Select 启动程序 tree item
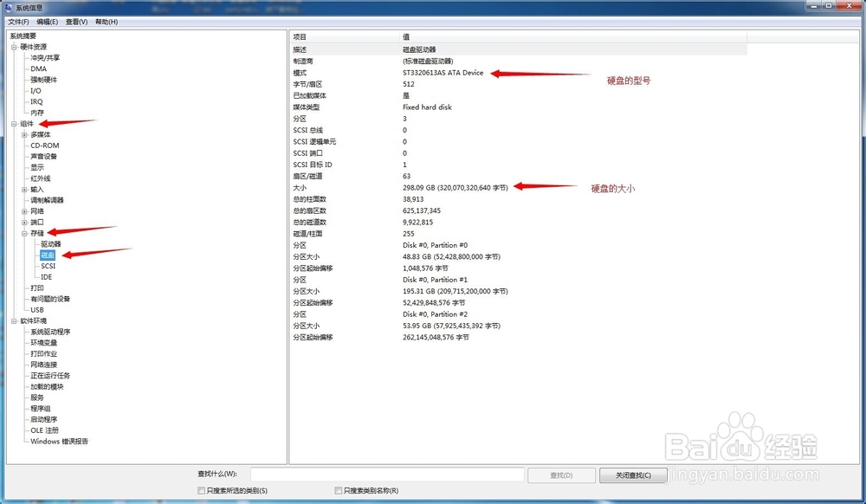This screenshot has width=866, height=504. [43, 419]
